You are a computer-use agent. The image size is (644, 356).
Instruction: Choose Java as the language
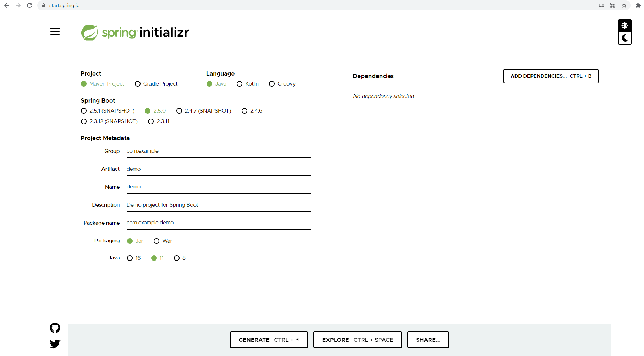pyautogui.click(x=216, y=84)
